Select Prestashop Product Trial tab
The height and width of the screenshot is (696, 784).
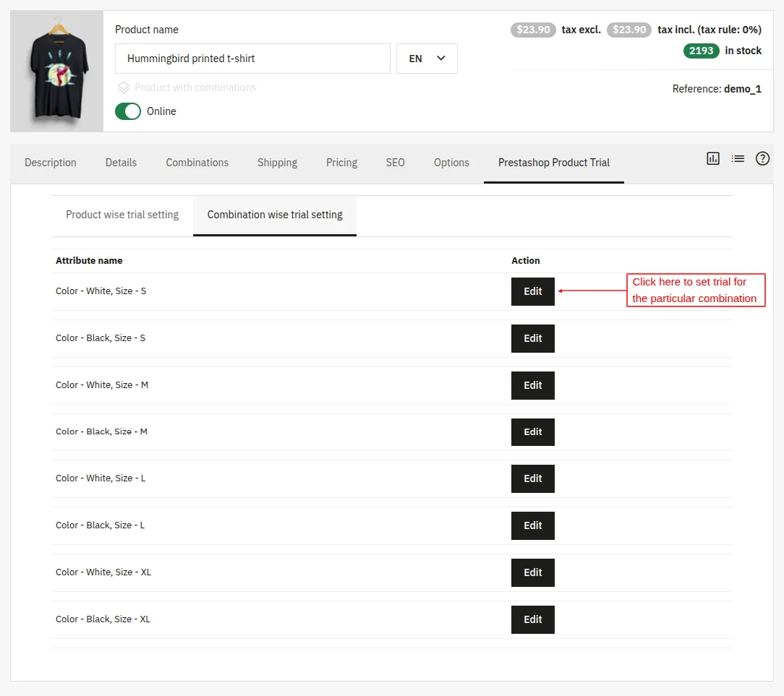(553, 163)
